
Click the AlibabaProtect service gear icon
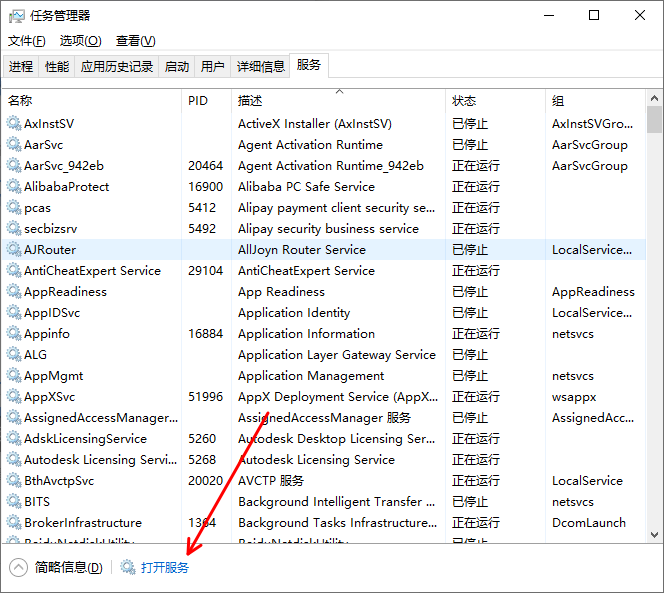pos(14,187)
